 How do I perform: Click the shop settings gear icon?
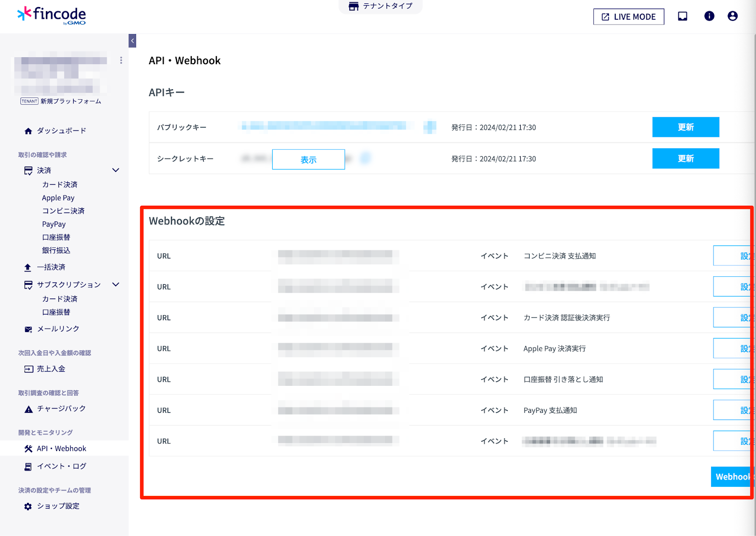(x=28, y=506)
